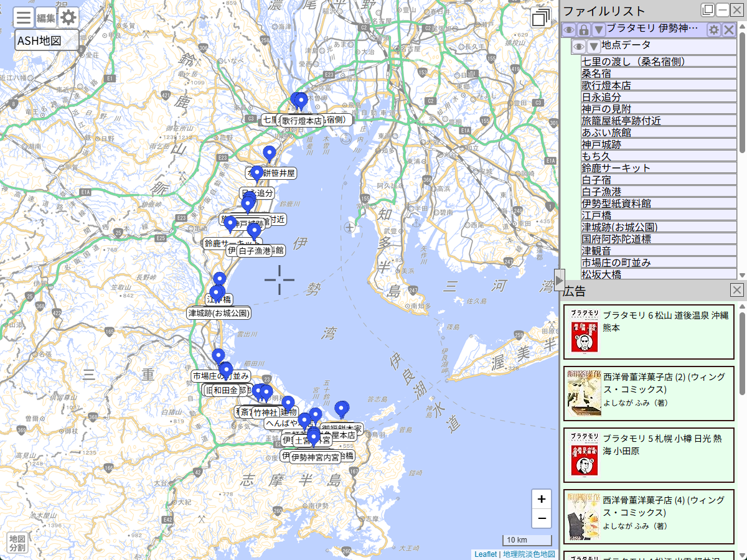
Task: Zoom out with the minus button
Action: click(542, 518)
